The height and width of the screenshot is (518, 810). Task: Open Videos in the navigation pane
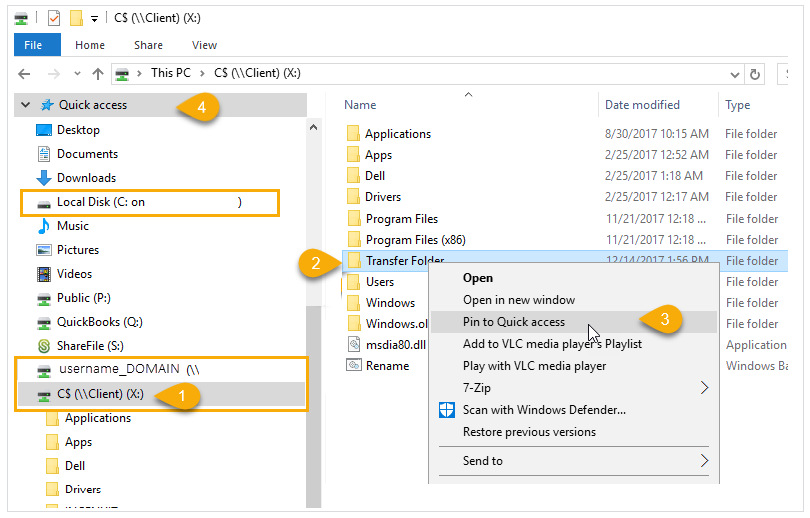[74, 274]
